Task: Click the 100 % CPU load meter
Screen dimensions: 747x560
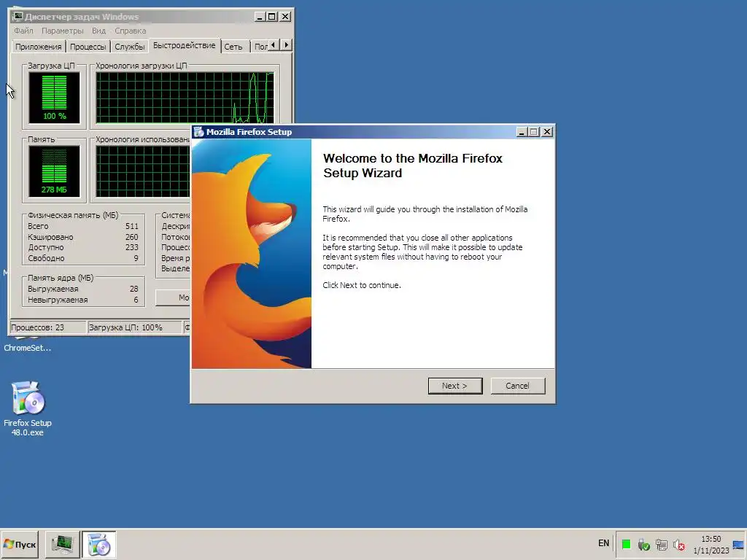Action: click(x=54, y=98)
